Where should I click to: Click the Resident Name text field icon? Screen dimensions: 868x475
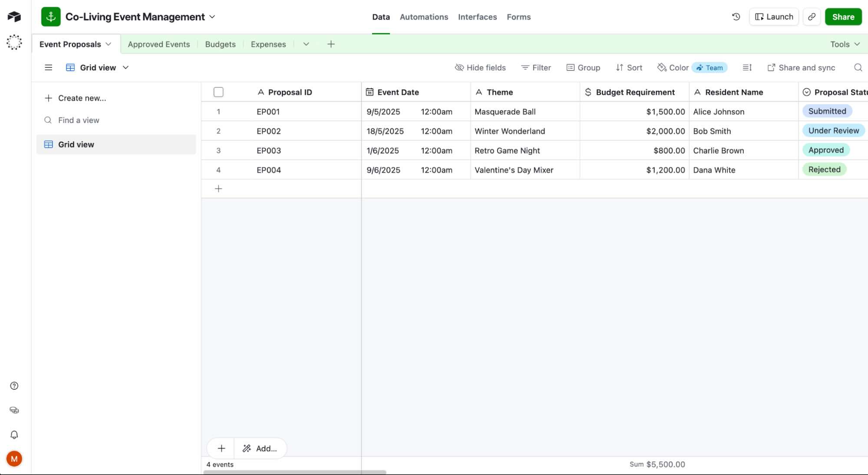pyautogui.click(x=697, y=92)
